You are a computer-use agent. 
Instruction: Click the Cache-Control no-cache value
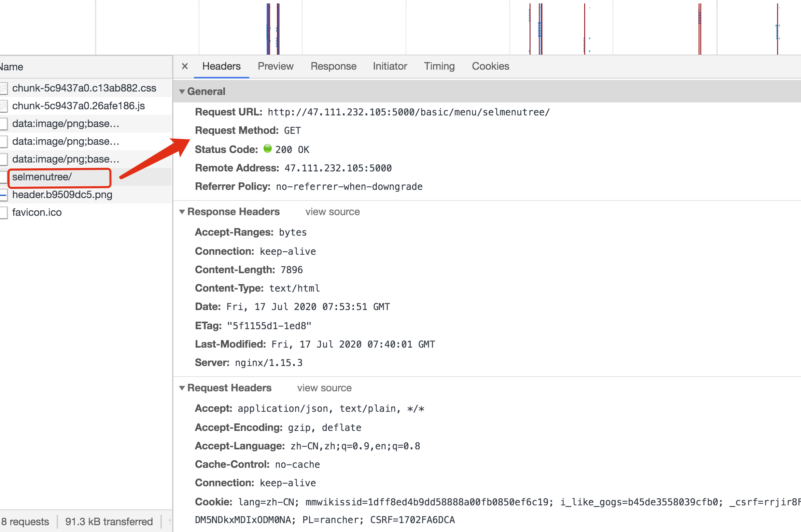[x=297, y=464]
